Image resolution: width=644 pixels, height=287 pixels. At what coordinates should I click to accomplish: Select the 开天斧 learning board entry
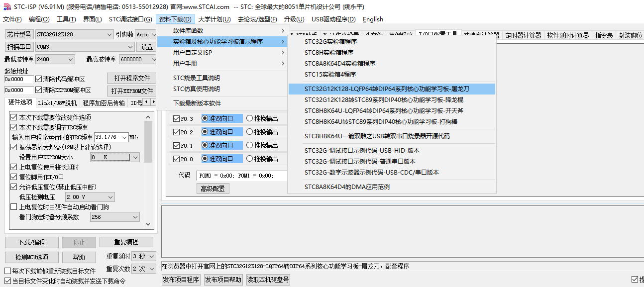pos(392,111)
